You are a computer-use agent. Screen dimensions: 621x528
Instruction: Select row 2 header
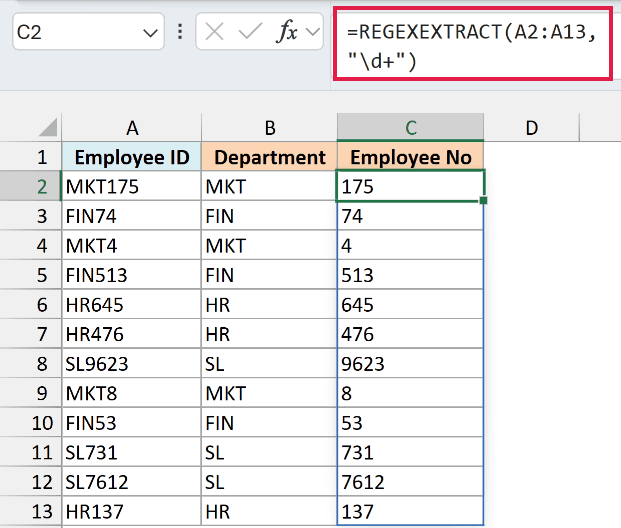click(30, 186)
